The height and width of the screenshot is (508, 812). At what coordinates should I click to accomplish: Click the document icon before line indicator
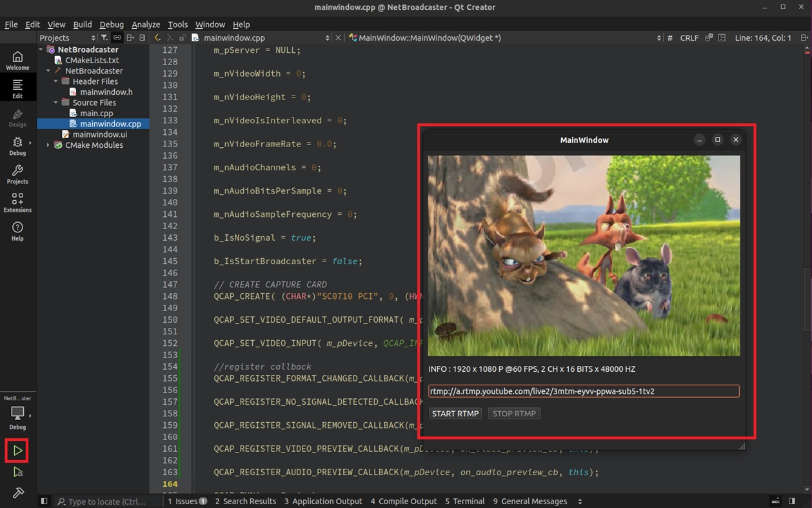click(722, 38)
